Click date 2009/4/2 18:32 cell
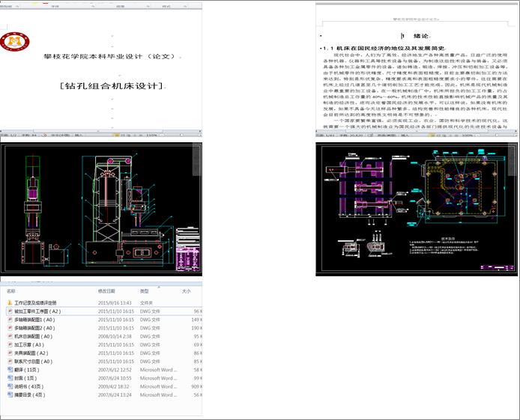The image size is (520, 420). [115, 386]
